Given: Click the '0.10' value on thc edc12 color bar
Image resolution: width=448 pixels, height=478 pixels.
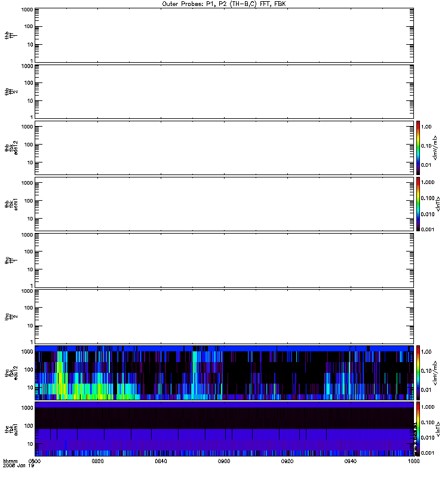Looking at the screenshot, I should pyautogui.click(x=426, y=371).
